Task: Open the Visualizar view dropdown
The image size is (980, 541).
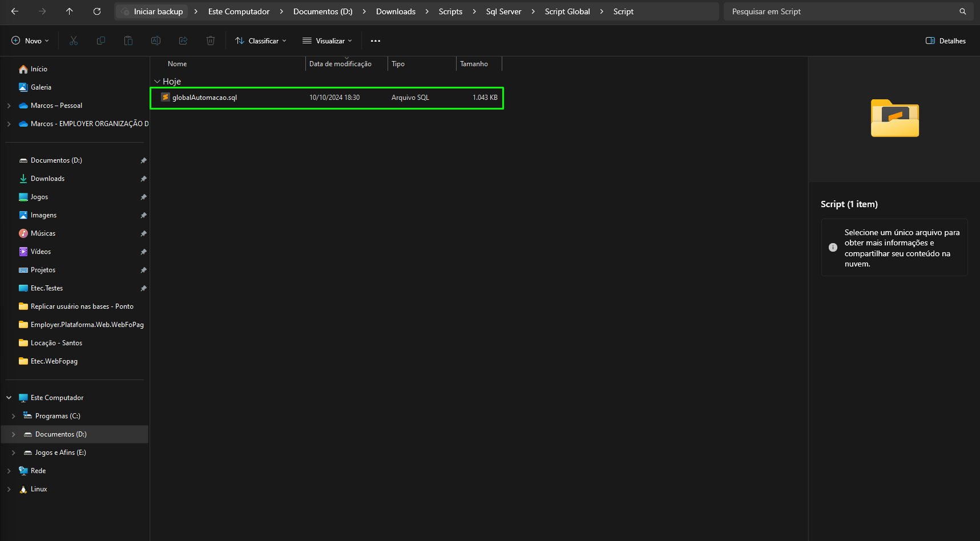Action: tap(328, 41)
